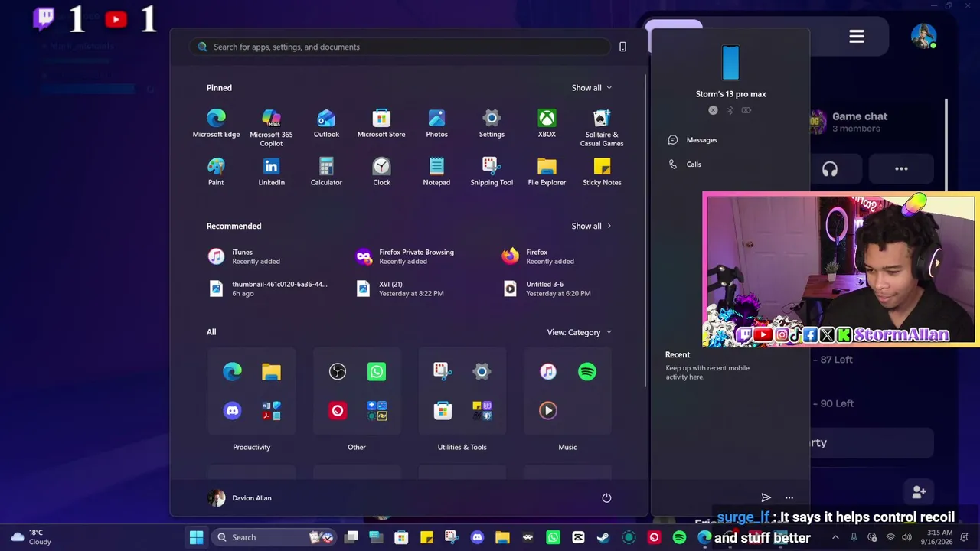
Task: Open Notepad from pinned apps
Action: [436, 172]
